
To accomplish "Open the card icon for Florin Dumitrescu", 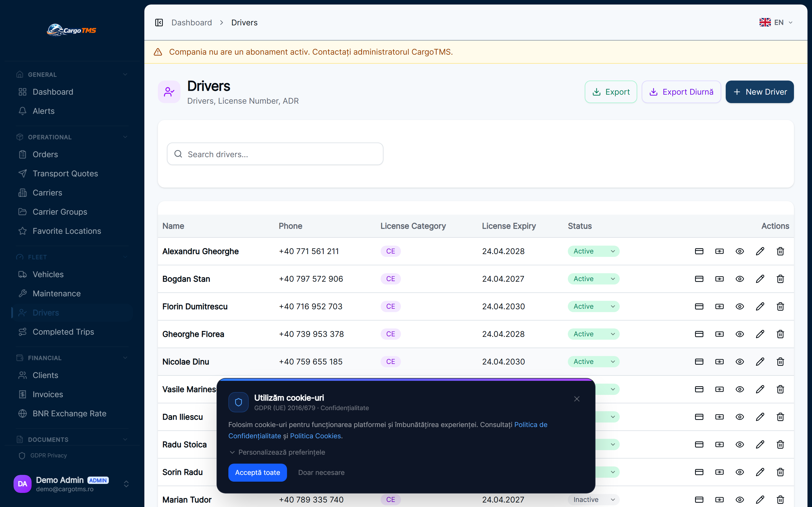I will click(699, 306).
